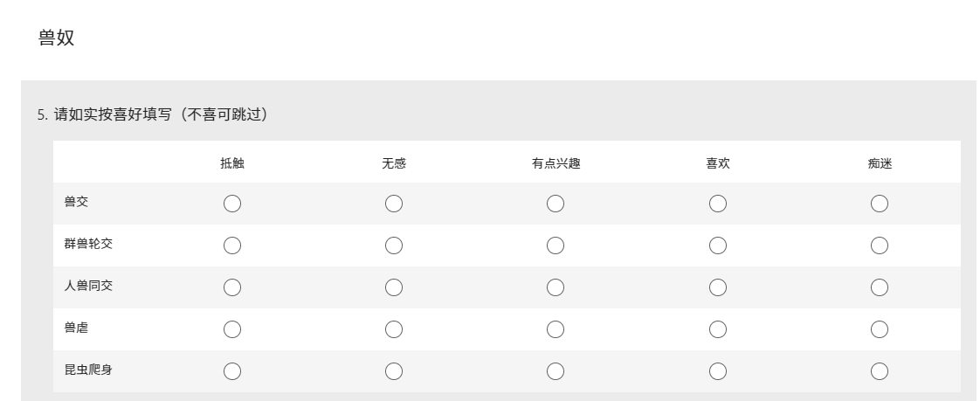Select 抵触 for the 昆虫爬身 row
The width and height of the screenshot is (980, 401).
pos(232,371)
